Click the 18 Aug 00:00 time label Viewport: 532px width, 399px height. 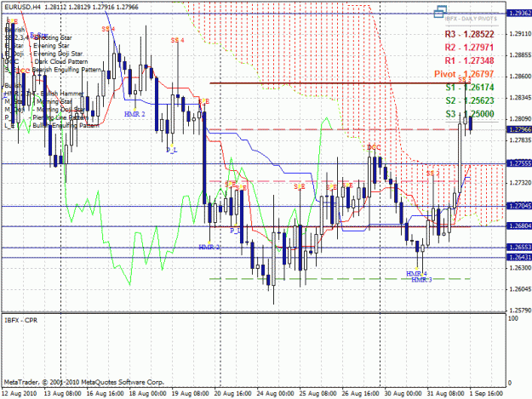click(x=147, y=393)
